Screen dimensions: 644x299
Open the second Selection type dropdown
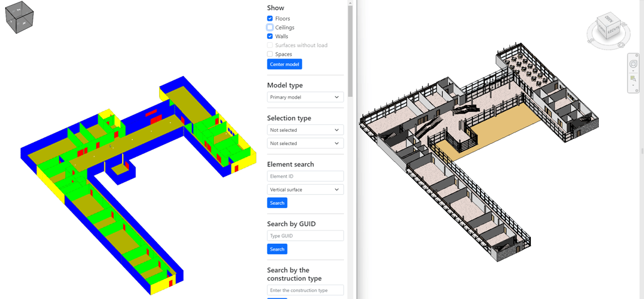pos(305,144)
